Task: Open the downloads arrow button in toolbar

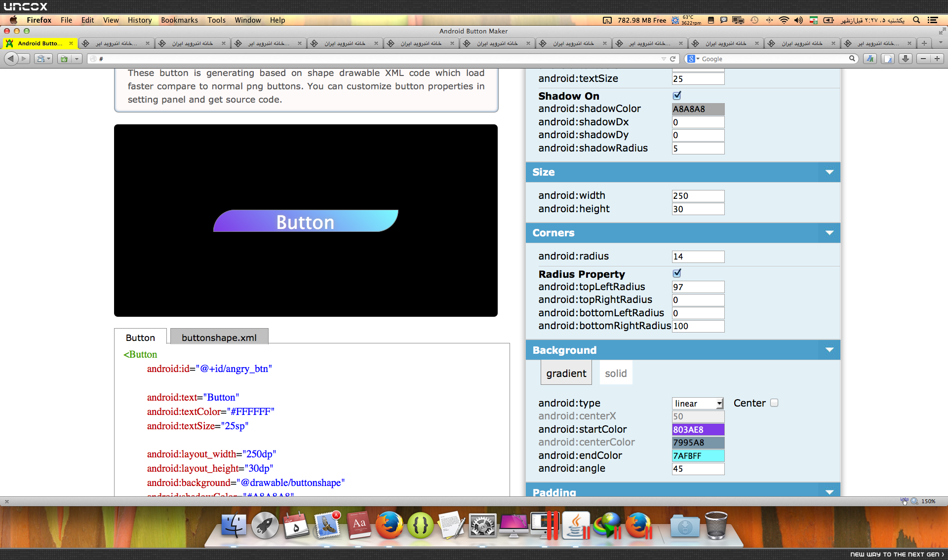Action: tap(905, 59)
